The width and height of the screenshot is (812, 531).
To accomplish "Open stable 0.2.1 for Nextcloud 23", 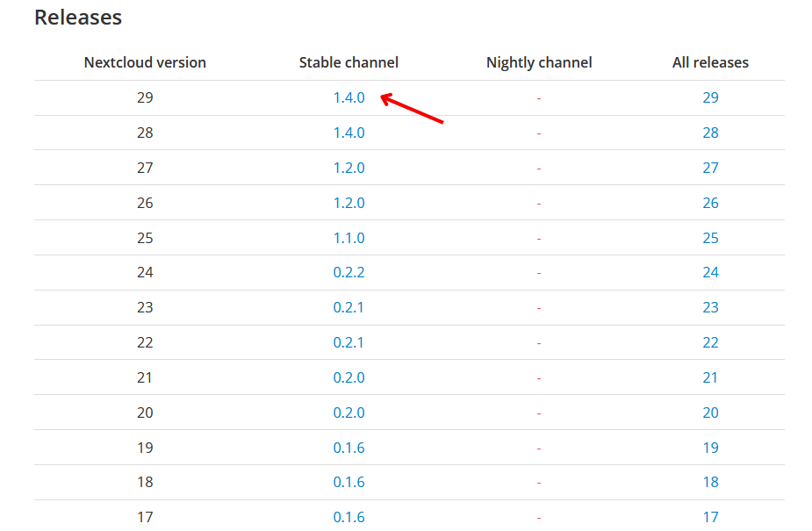I will click(349, 307).
